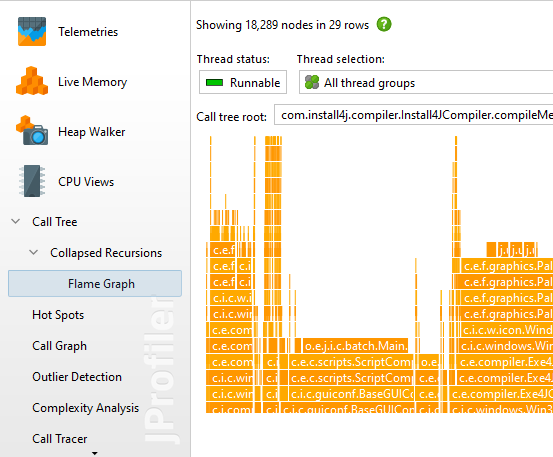Image resolution: width=553 pixels, height=457 pixels.
Task: Click the Collapsed Recursions label
Action: click(x=106, y=253)
